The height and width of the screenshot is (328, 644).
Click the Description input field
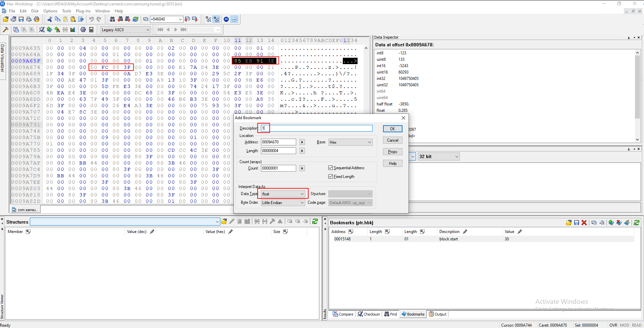[x=317, y=128]
